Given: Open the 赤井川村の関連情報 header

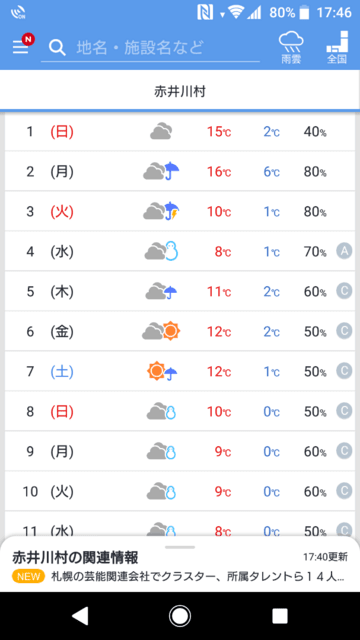Looking at the screenshot, I should (x=75, y=557).
